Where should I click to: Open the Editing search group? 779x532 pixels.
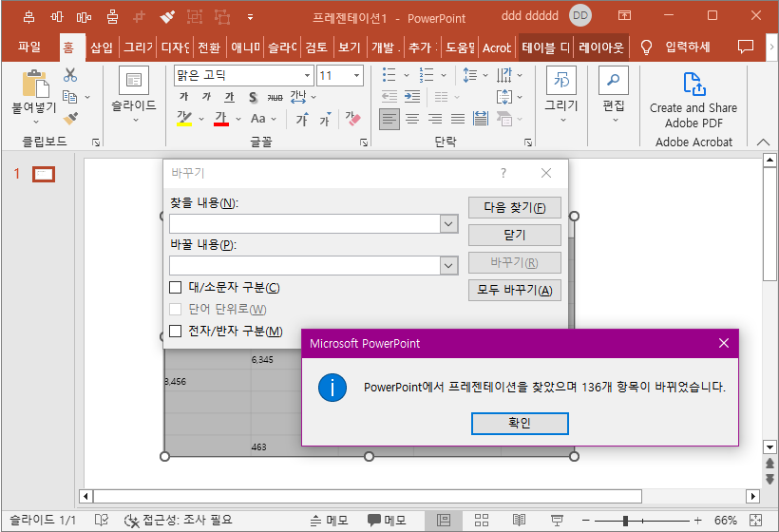(614, 94)
